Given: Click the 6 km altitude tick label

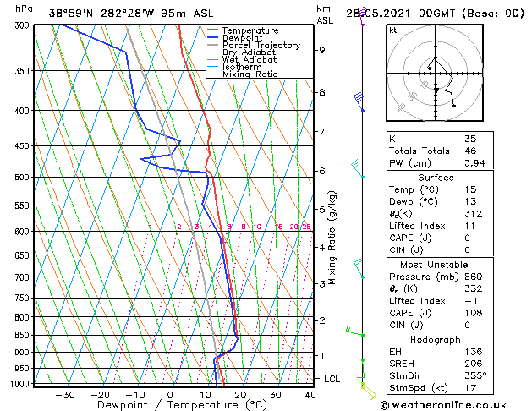Looking at the screenshot, I should click(x=321, y=171).
